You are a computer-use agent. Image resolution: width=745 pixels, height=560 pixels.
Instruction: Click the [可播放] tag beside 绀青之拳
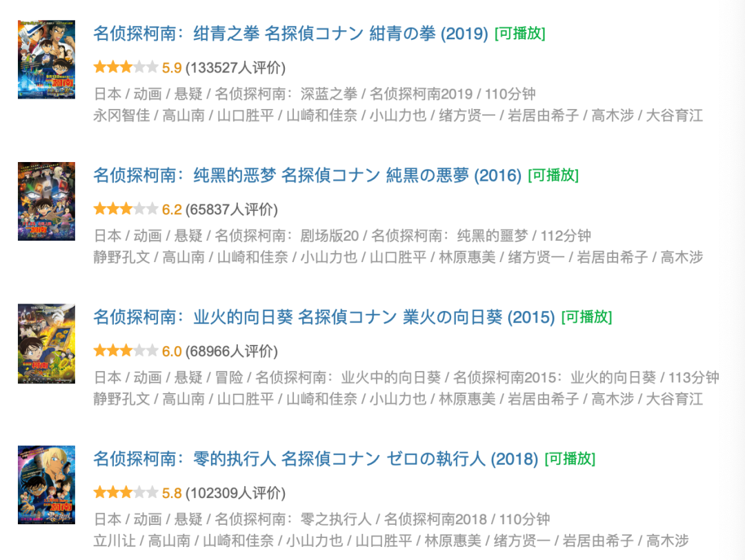[x=520, y=34]
